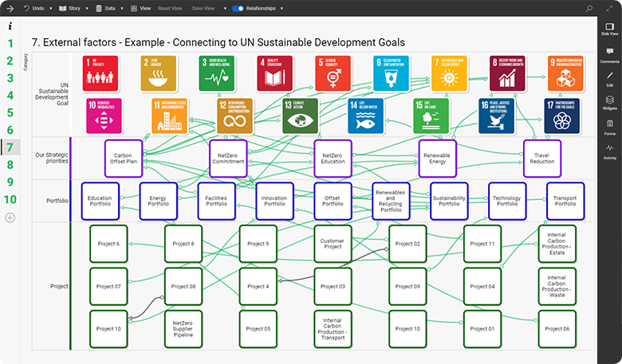Viewport: 622px width, 364px height.
Task: Select SDG 1 No Poverty icon
Action: point(100,73)
